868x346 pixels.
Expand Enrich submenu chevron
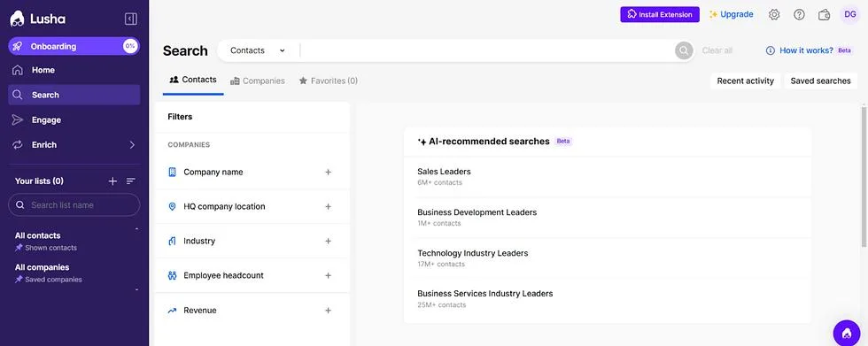point(132,145)
